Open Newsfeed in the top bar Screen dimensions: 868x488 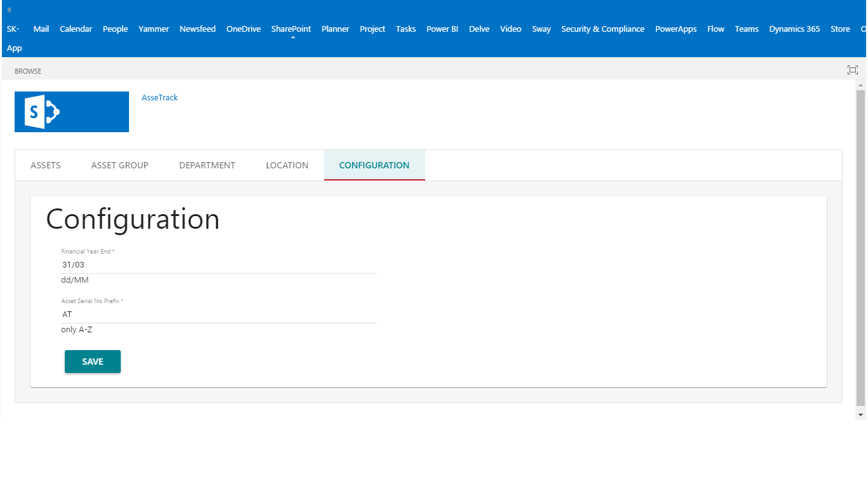coord(198,29)
